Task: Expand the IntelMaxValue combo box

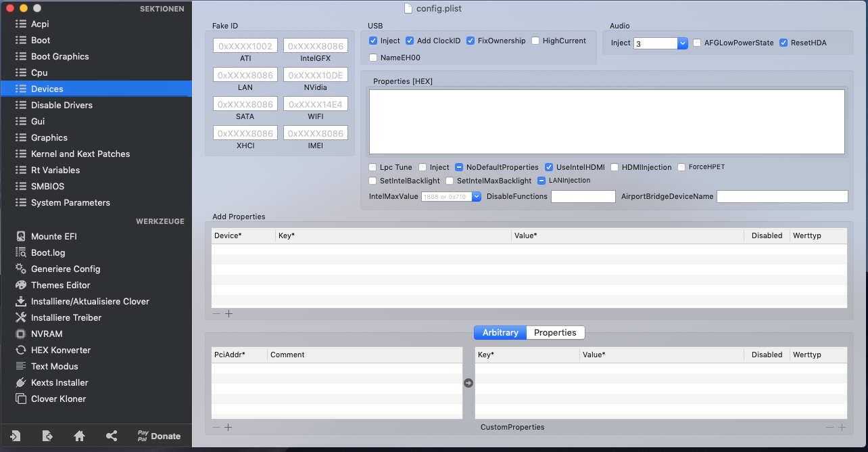Action: (x=476, y=196)
